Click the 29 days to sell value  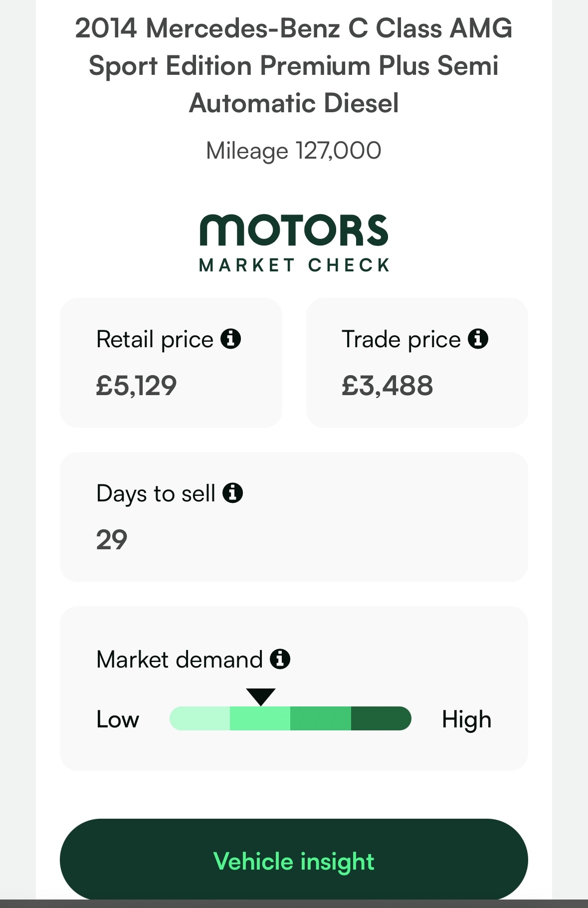(x=112, y=540)
